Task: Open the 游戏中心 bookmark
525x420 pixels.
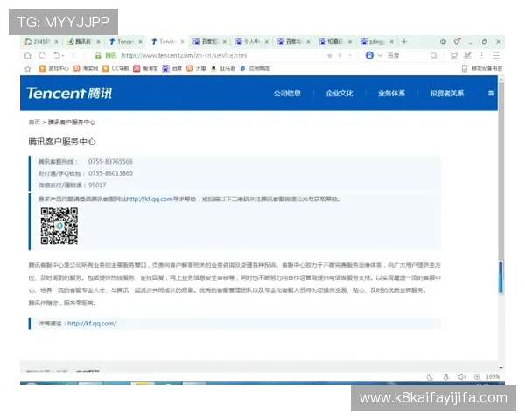Action: click(54, 68)
